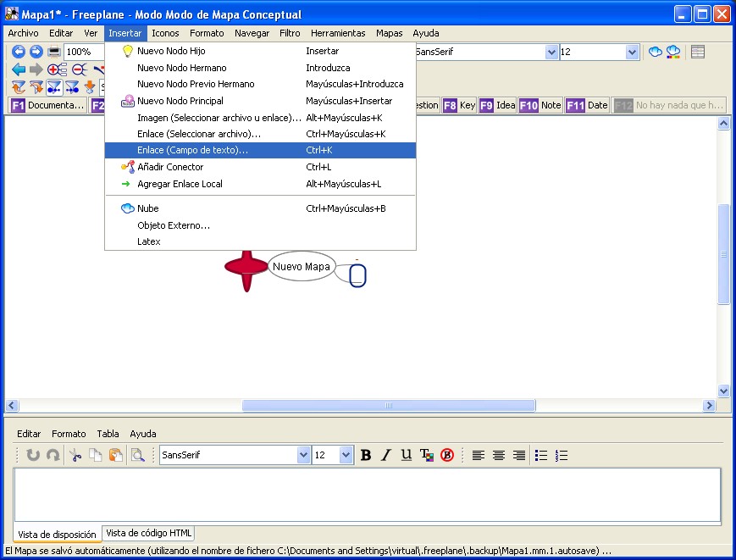The image size is (736, 560).
Task: Choose Objeto Externo... menu entry
Action: pos(261,225)
